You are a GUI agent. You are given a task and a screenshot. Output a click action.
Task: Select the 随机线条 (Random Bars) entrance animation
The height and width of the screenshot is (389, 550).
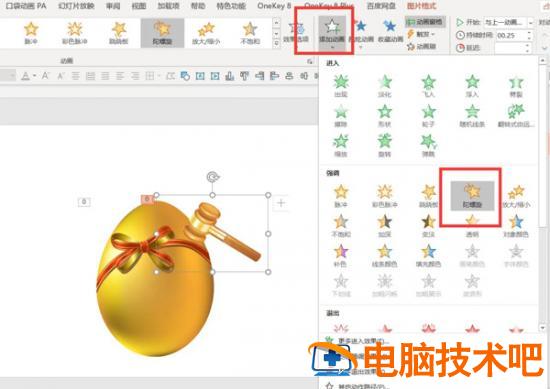click(472, 116)
